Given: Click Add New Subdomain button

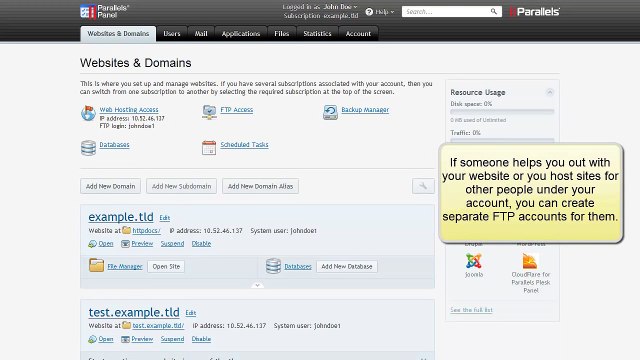Looking at the screenshot, I should pos(182,186).
